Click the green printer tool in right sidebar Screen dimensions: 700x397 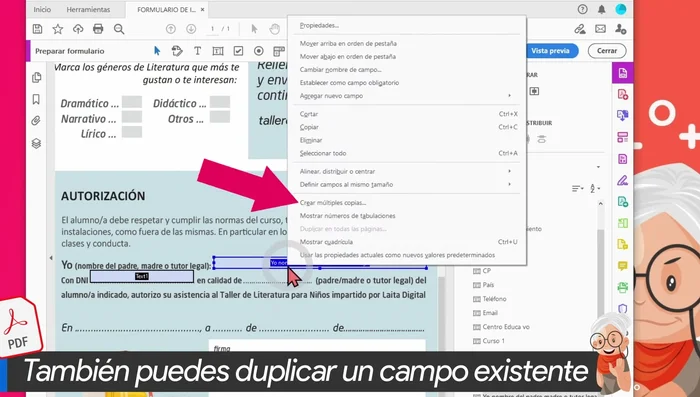(623, 287)
